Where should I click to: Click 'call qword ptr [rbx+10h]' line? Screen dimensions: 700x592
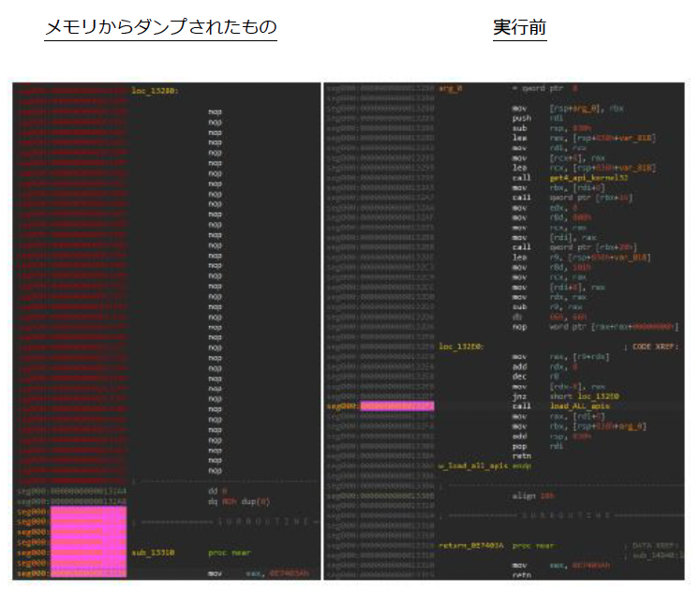click(x=572, y=198)
